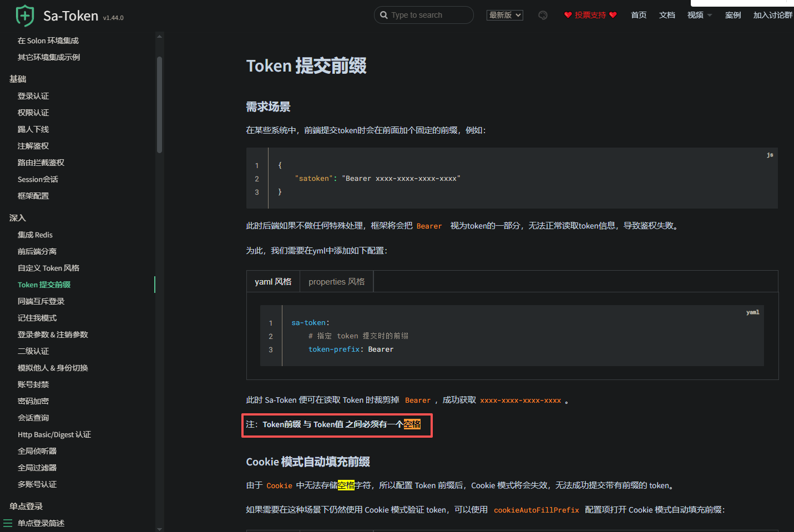Click the orange 'Cookie' inline code
The image size is (794, 532).
click(279, 485)
